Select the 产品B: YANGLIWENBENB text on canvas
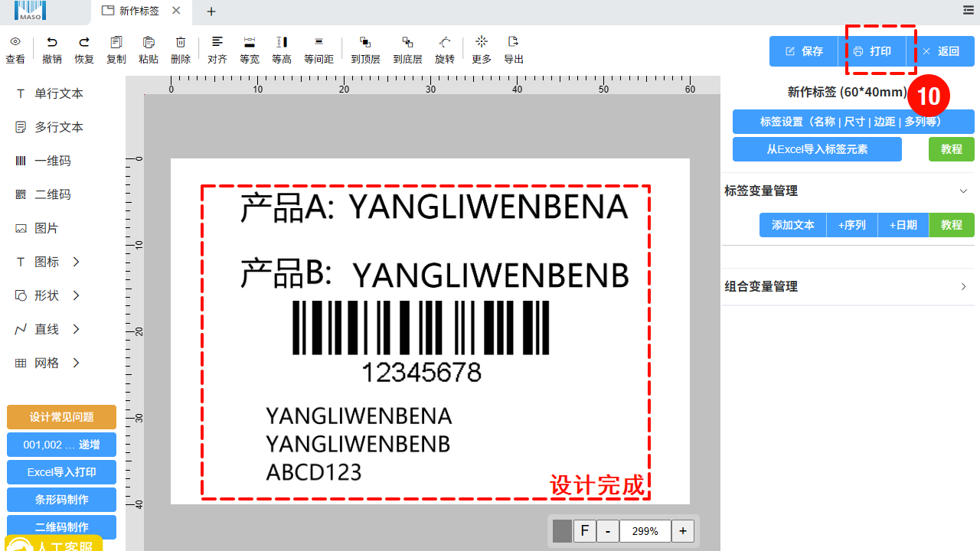The image size is (980, 551). click(x=434, y=274)
